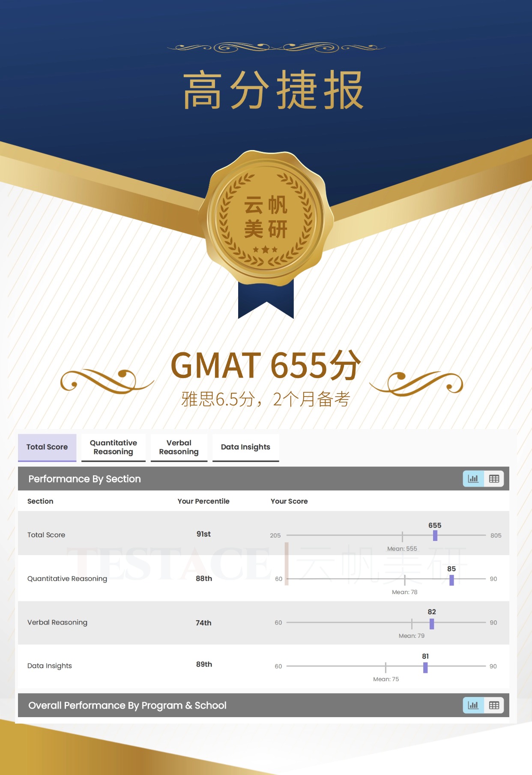532x775 pixels.
Task: Click the Data Insights row label
Action: (50, 666)
